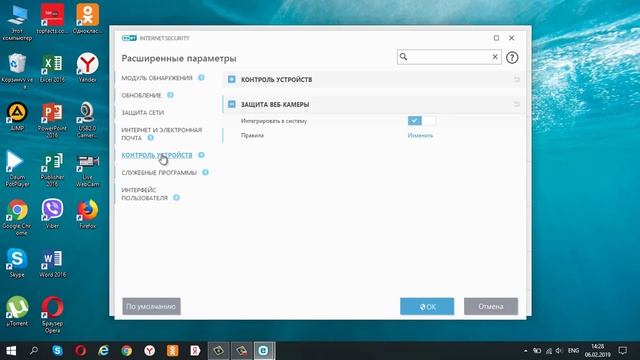Viewport: 640px width, 360px height.
Task: Click the info badge next to Служебные программы
Action: tap(205, 172)
